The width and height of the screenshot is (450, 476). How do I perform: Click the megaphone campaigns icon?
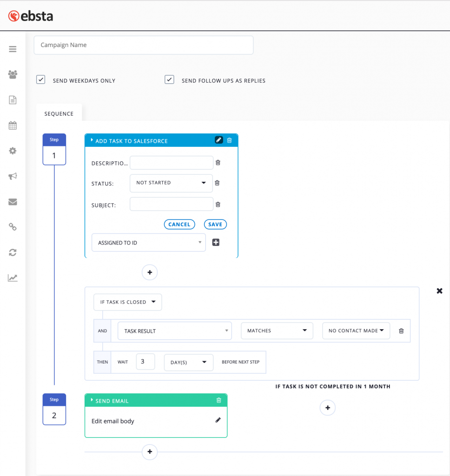(x=13, y=176)
